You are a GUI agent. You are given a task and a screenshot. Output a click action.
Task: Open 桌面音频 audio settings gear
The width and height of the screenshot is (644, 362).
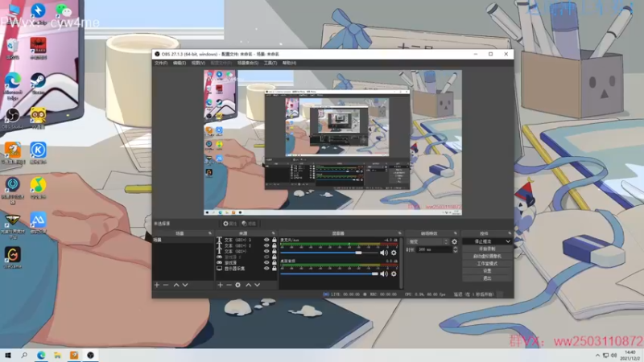pyautogui.click(x=394, y=274)
